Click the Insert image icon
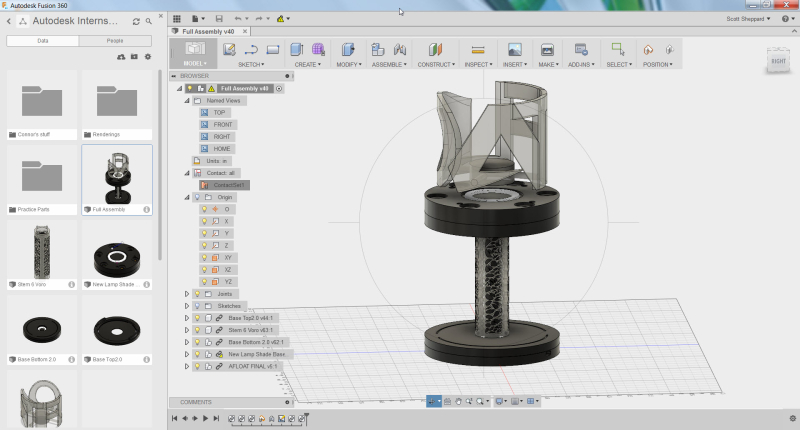 point(514,50)
